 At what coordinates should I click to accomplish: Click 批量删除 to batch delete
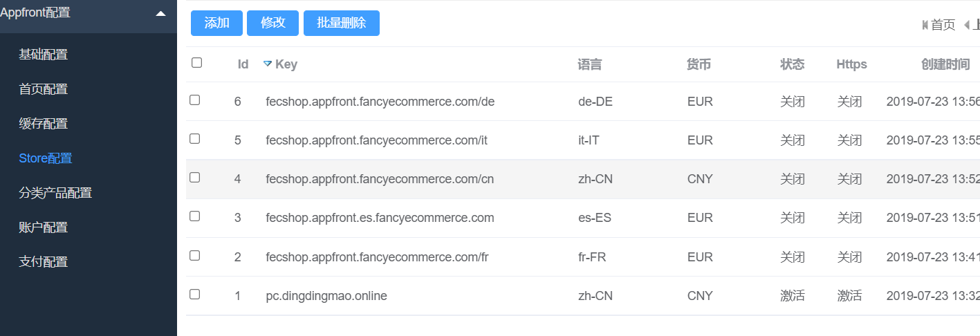[341, 23]
